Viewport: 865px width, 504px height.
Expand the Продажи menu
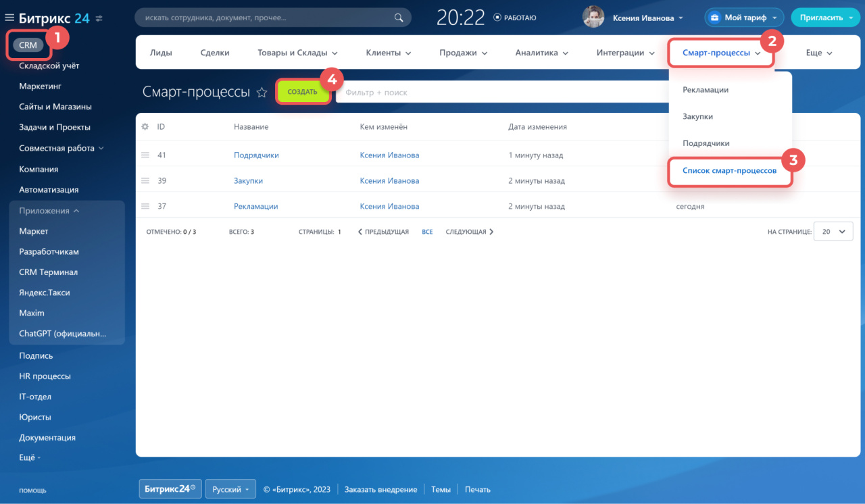pyautogui.click(x=463, y=53)
